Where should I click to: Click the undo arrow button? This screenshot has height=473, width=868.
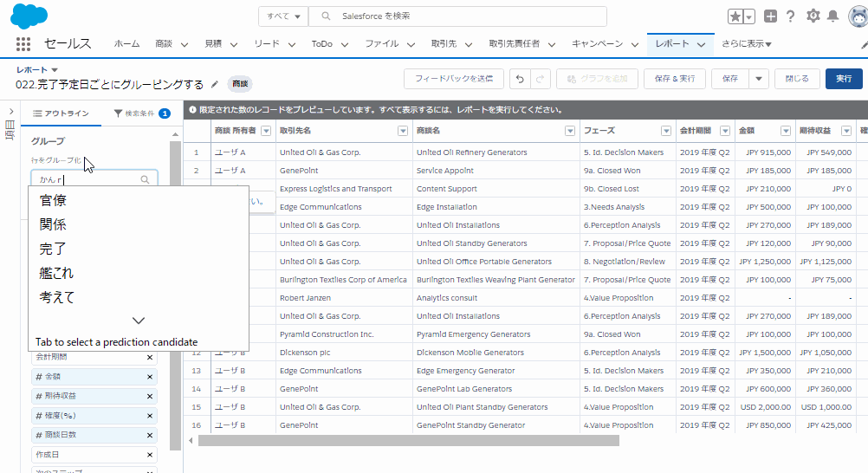click(x=520, y=79)
